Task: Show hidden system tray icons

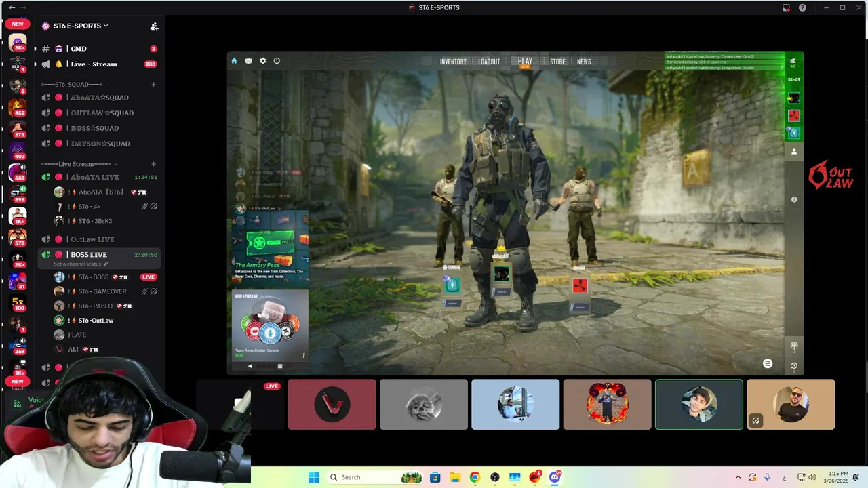Action: click(x=738, y=477)
